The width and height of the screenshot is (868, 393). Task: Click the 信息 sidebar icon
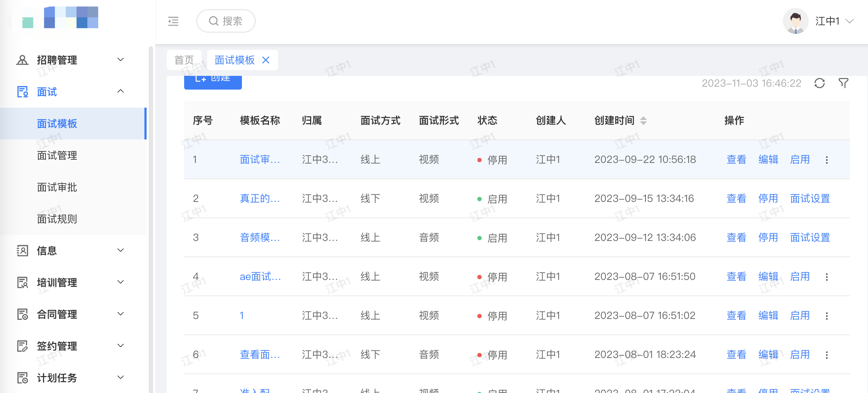22,251
